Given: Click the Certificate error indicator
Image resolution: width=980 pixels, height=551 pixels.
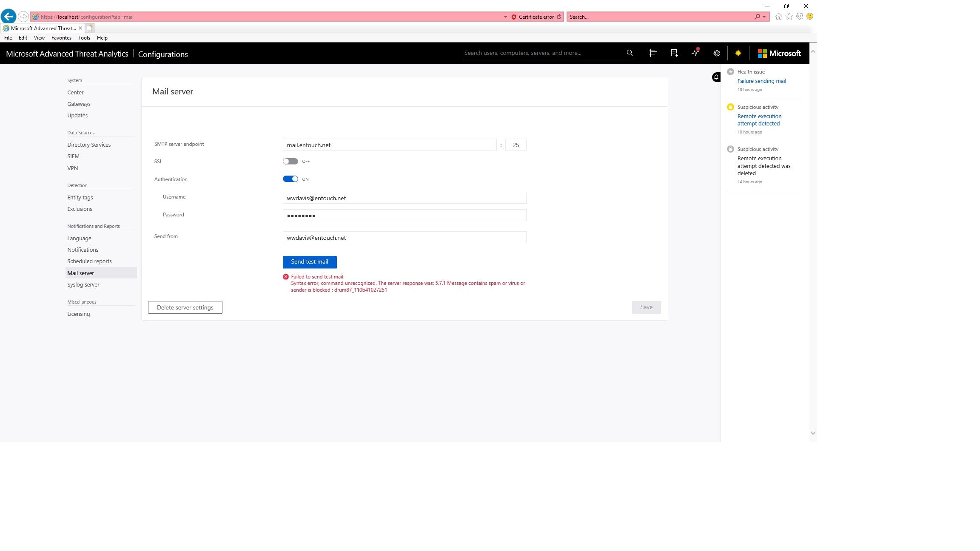Looking at the screenshot, I should point(533,17).
